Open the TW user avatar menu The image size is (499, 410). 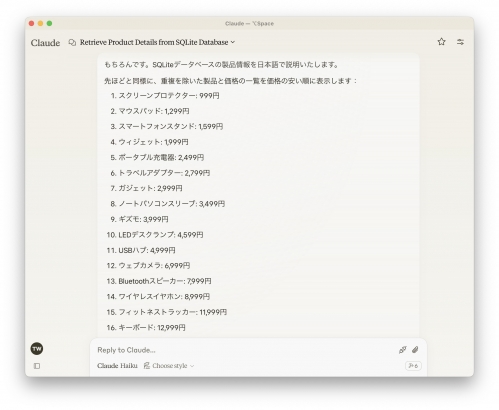click(x=37, y=349)
